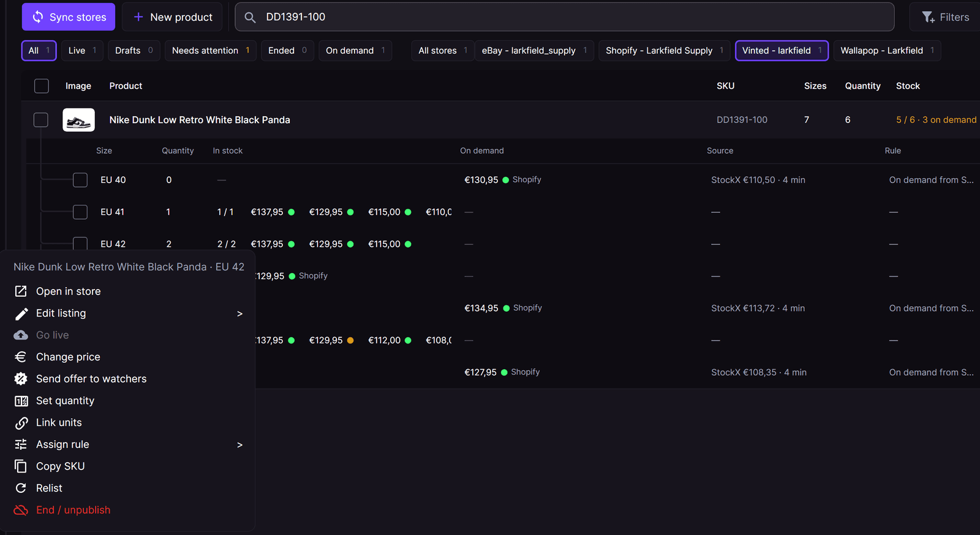Screen dimensions: 980x535
Task: Click the 'StockX €110,50 · 4 min' source
Action: point(758,180)
